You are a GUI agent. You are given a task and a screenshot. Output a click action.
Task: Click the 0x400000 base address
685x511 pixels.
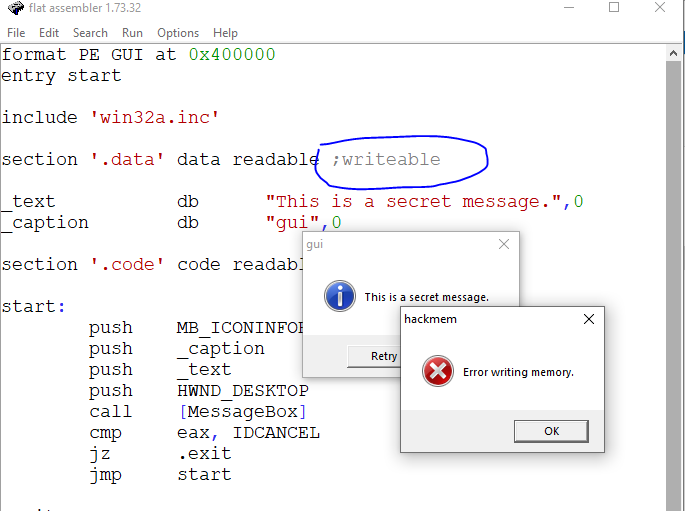click(x=232, y=55)
